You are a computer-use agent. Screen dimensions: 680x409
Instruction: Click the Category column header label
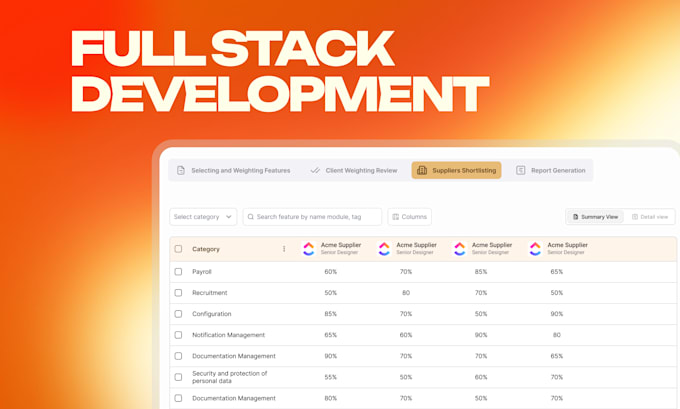206,249
